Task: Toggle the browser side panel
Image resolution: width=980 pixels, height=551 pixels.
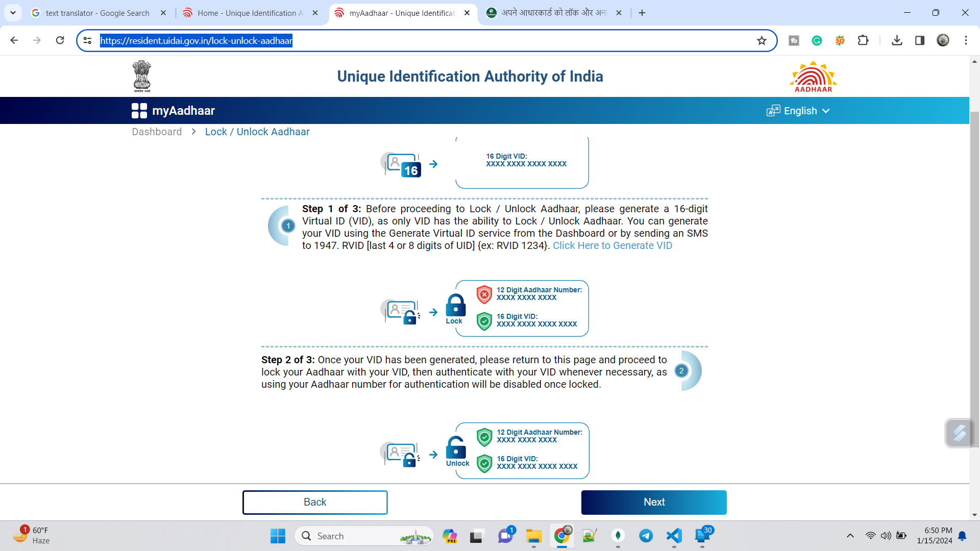Action: [920, 40]
